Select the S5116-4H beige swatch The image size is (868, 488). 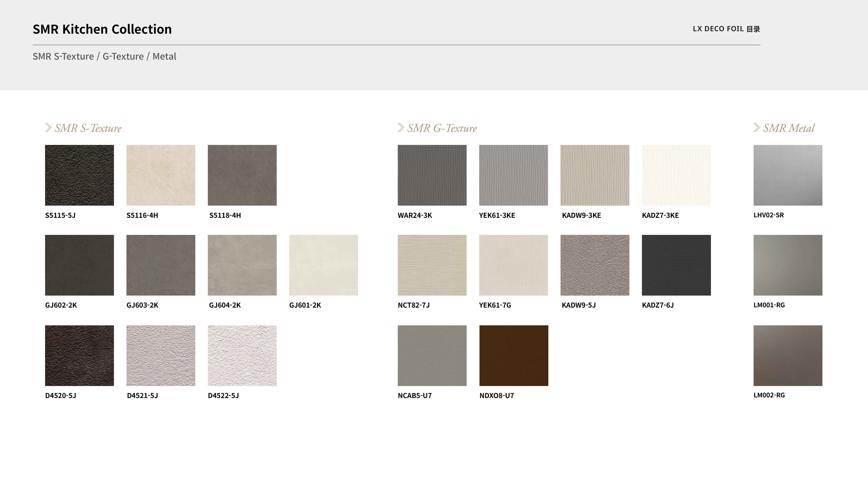161,175
